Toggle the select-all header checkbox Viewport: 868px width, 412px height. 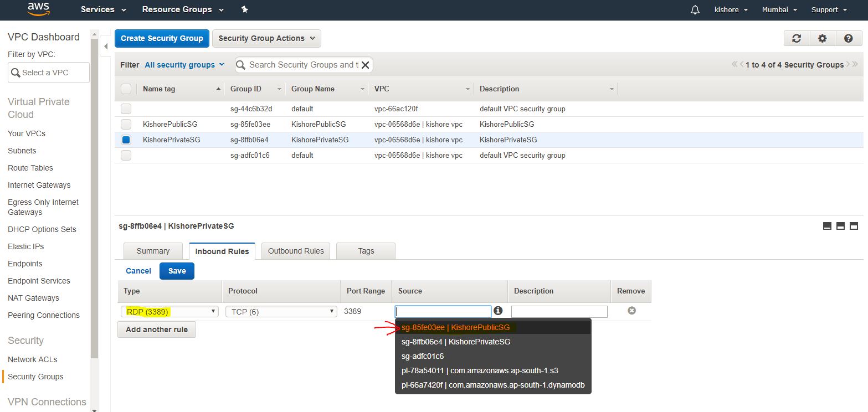(126, 89)
